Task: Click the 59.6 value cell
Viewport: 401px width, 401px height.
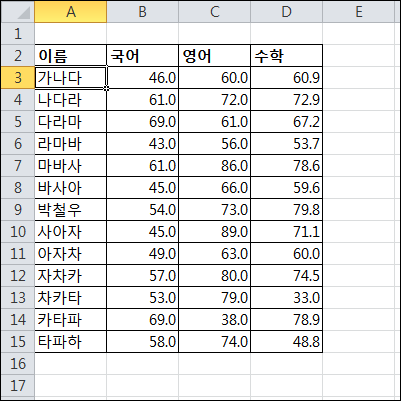Action: pyautogui.click(x=287, y=188)
